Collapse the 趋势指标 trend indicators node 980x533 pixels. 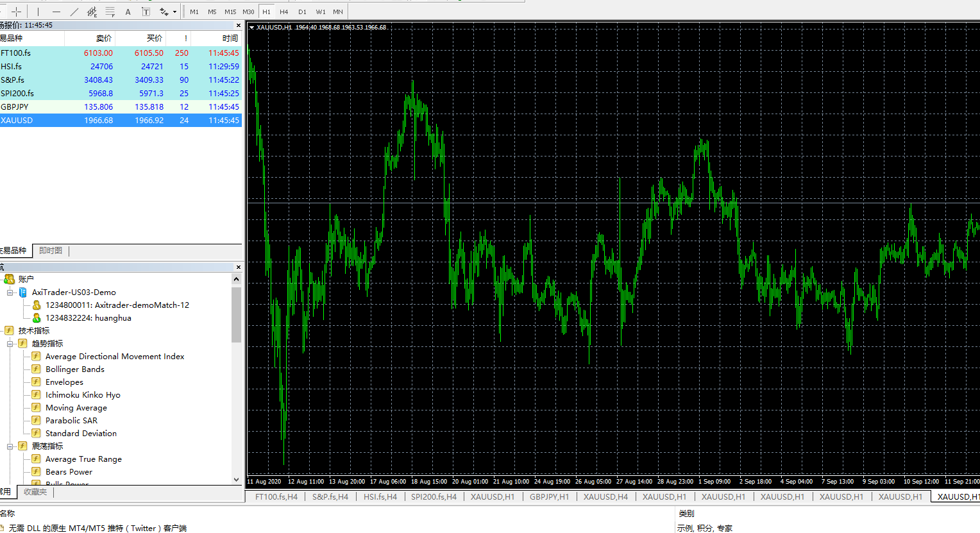(x=10, y=344)
